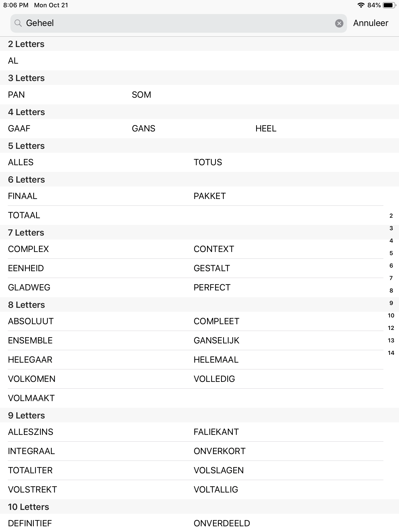Open the word COMPLEET

coord(216,321)
